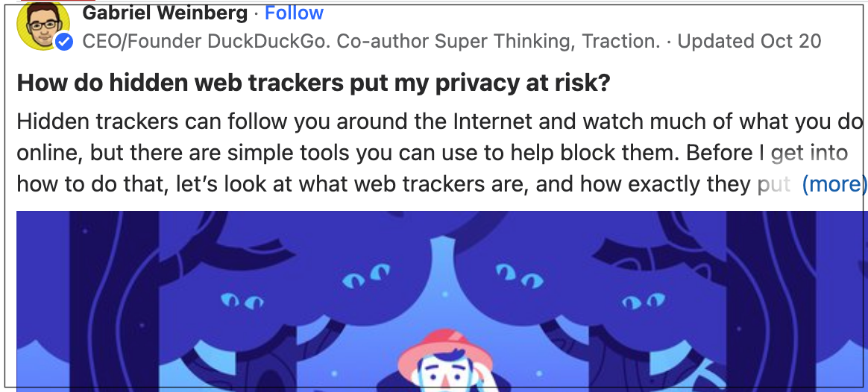This screenshot has height=392, width=868.
Task: Click the answer line starting "online, but there"
Action: point(433,153)
